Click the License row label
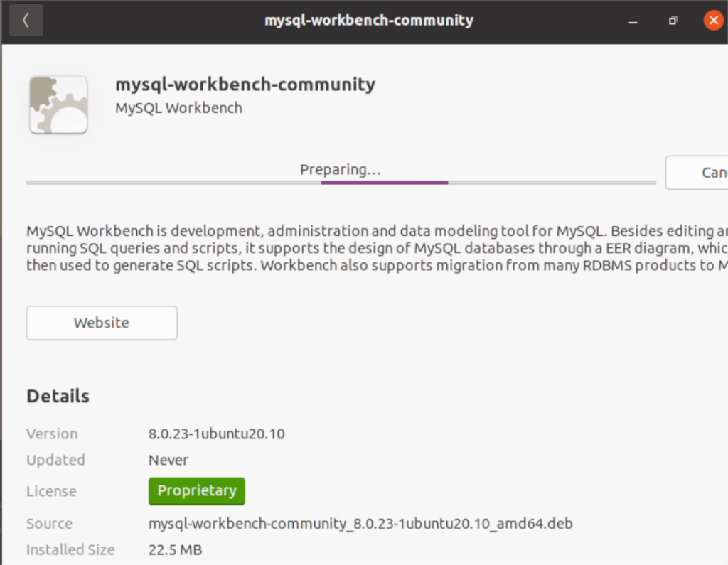728x565 pixels. (51, 490)
